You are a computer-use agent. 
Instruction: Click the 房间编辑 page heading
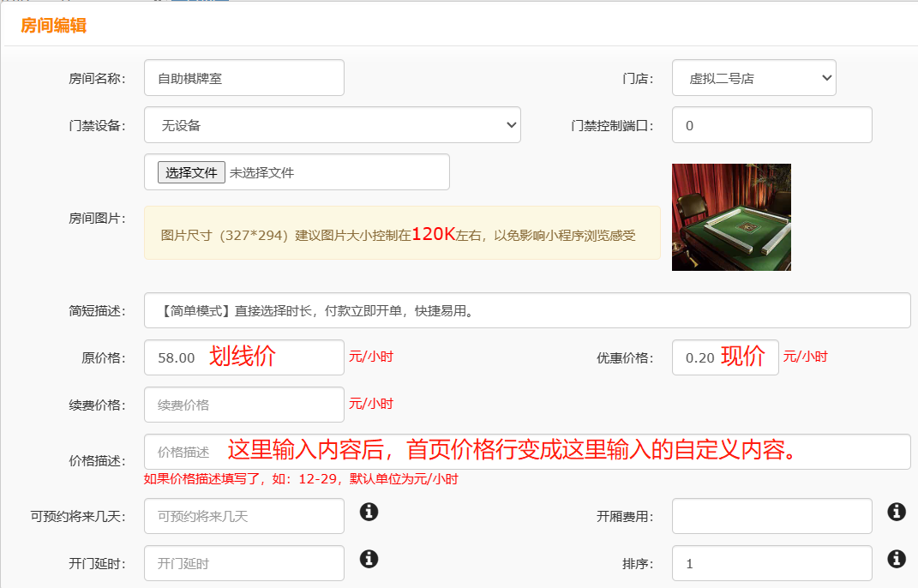click(x=53, y=26)
